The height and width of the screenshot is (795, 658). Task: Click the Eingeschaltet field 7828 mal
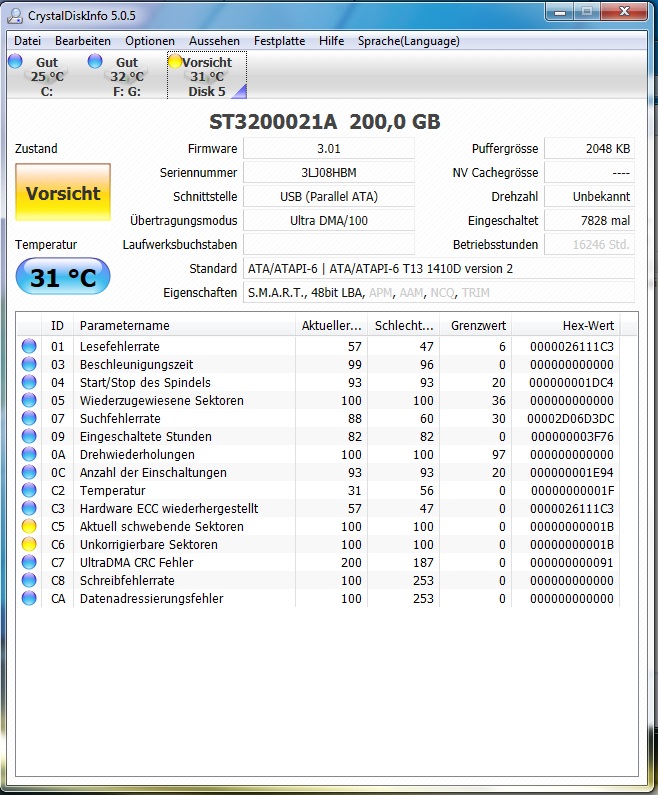point(590,221)
